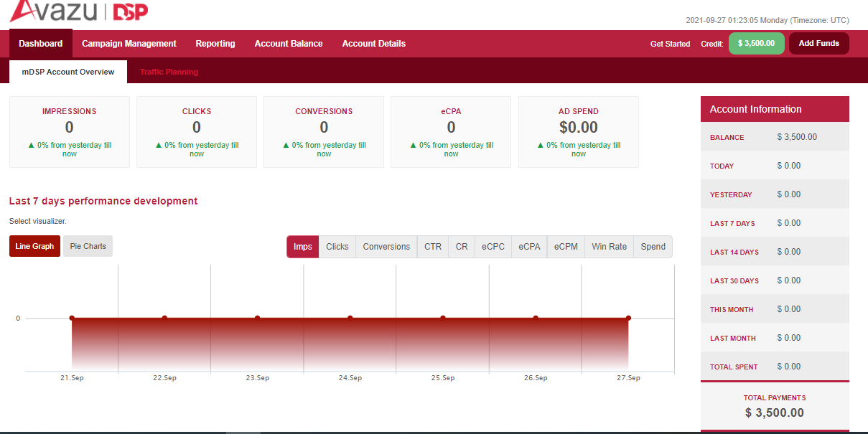The height and width of the screenshot is (434, 868).
Task: Select the mDSP Account Overview tab
Action: pyautogui.click(x=68, y=72)
